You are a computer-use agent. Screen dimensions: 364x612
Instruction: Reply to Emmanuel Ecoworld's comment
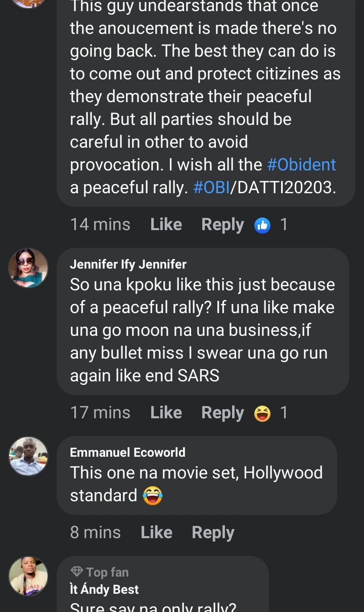(213, 532)
